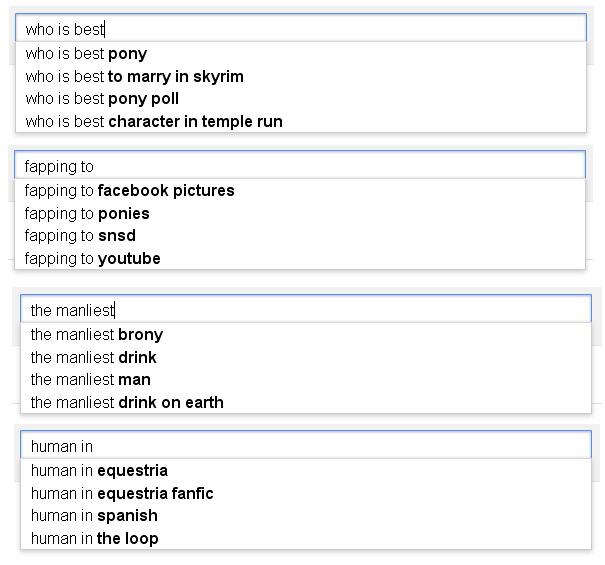Choose 'who is best to marry in skyrim'

[x=135, y=77]
